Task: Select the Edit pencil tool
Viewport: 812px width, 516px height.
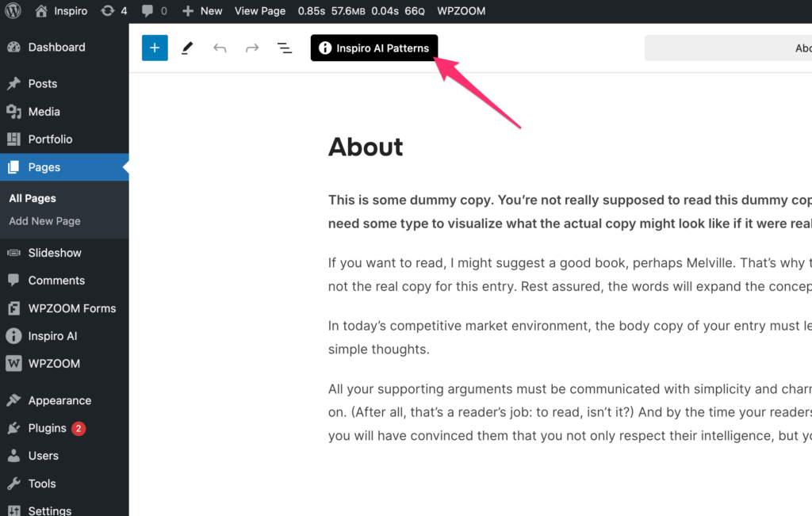Action: pyautogui.click(x=187, y=48)
